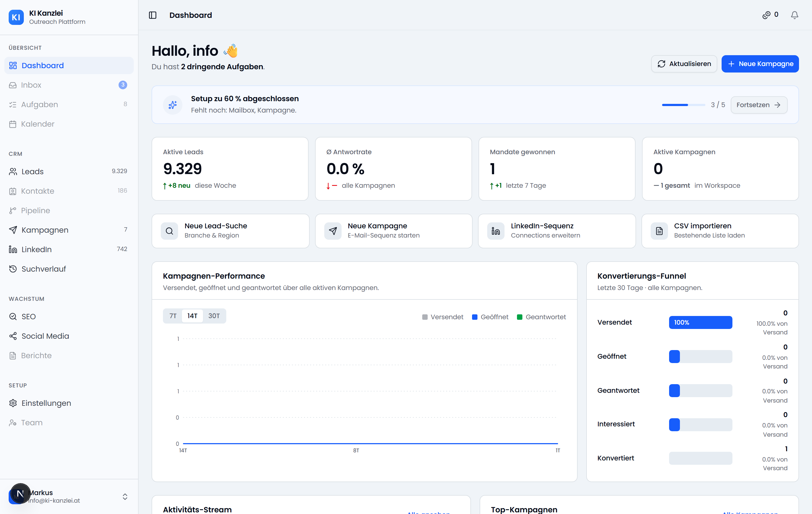Image resolution: width=812 pixels, height=514 pixels.
Task: Start the LinkedIn-Sequenz quick action
Action: (x=557, y=231)
